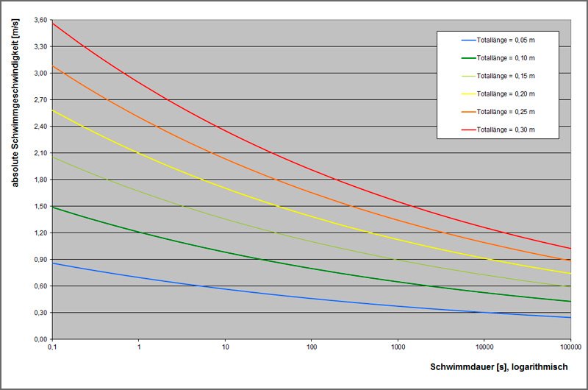Pick the legend label 'Totallänge = 0,25 m'
Viewport: 588px width, 390px height.
pos(506,112)
